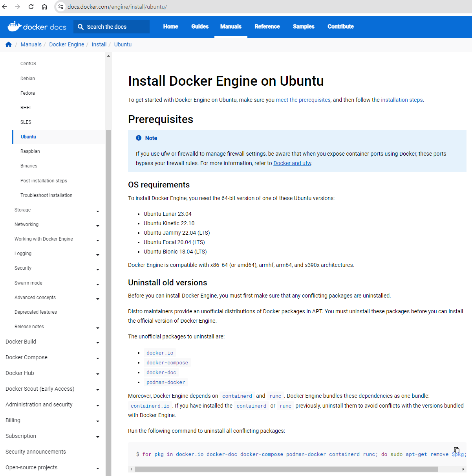The image size is (472, 476).
Task: Open Security announcements page
Action: click(x=36, y=452)
